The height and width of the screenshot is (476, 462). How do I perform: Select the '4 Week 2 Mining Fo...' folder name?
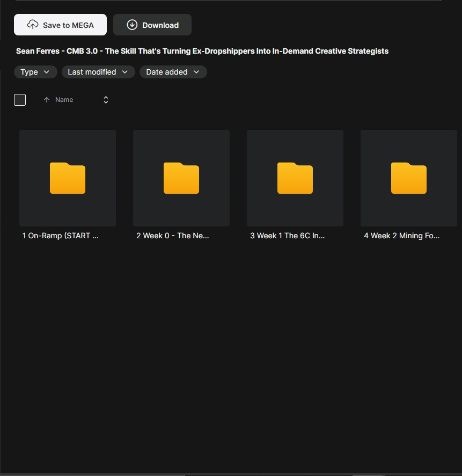(x=401, y=236)
